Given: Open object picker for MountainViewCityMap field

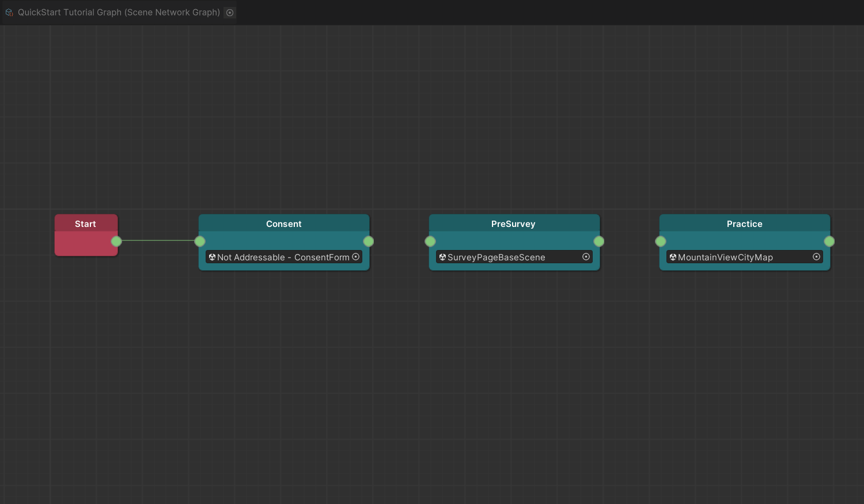Looking at the screenshot, I should 817,257.
